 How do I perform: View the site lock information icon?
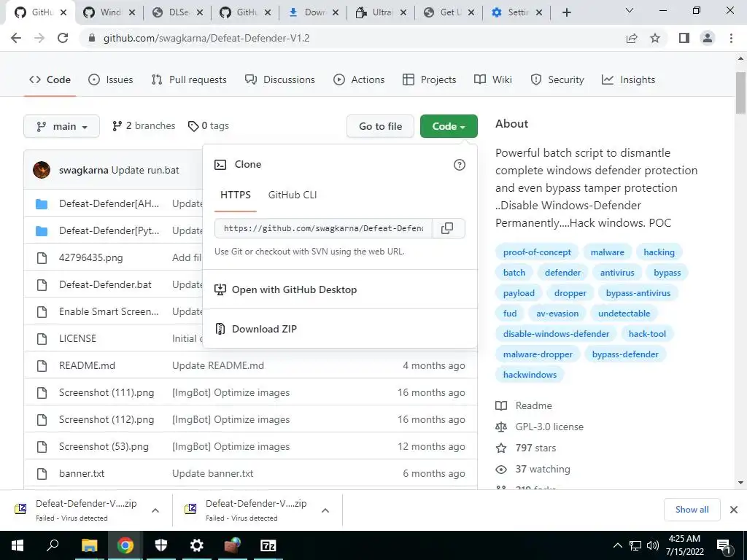coord(93,38)
